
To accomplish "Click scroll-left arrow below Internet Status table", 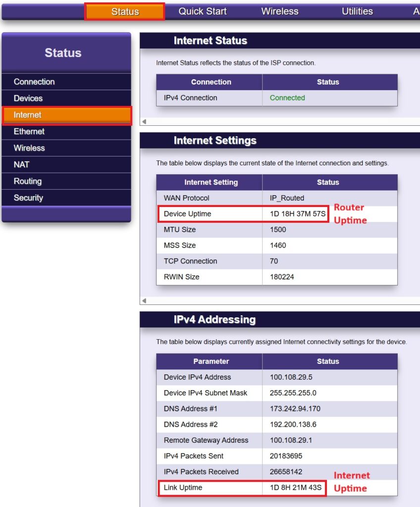I will (144, 121).
